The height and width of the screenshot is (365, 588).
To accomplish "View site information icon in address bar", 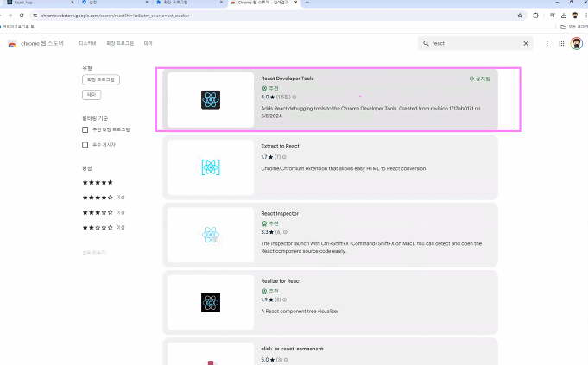I will 35,16.
